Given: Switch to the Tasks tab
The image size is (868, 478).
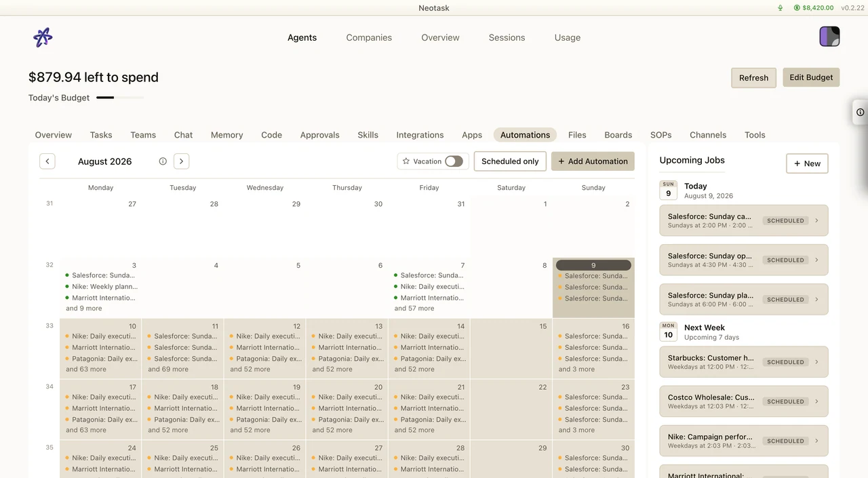Looking at the screenshot, I should point(101,135).
